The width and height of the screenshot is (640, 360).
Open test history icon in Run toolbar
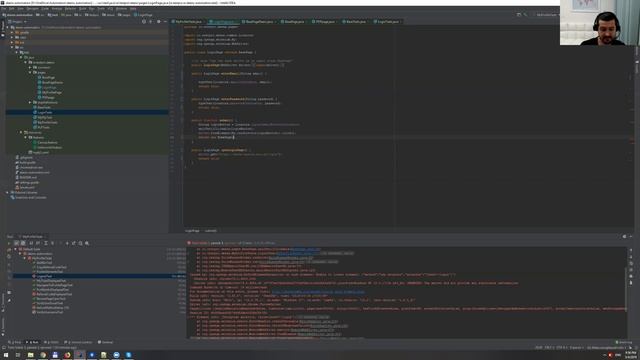tap(80, 243)
